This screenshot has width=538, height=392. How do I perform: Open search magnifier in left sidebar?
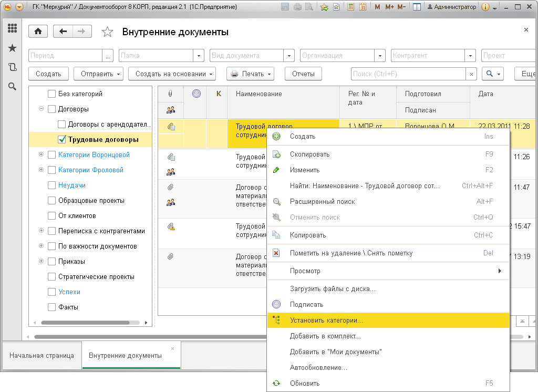(13, 87)
